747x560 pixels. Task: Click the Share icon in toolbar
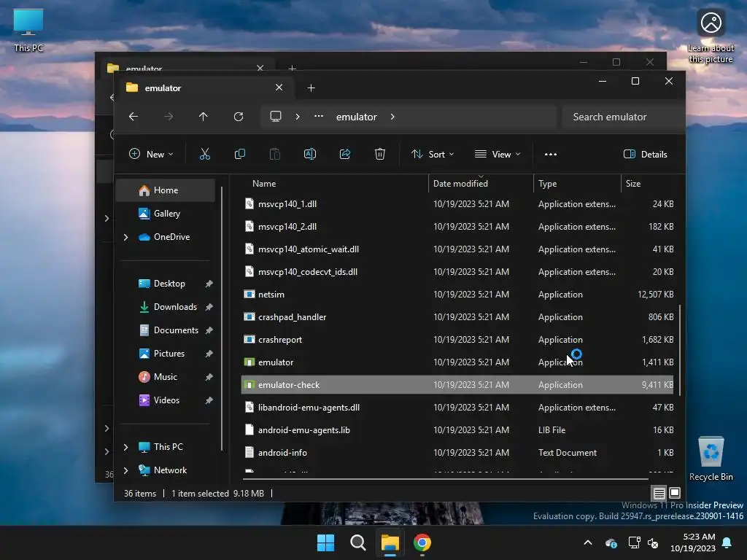pyautogui.click(x=345, y=155)
